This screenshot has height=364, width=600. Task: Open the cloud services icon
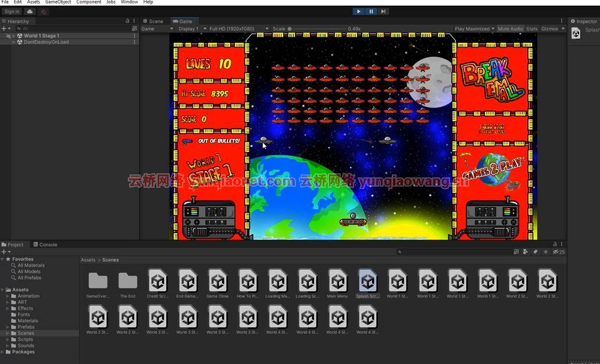pyautogui.click(x=30, y=12)
